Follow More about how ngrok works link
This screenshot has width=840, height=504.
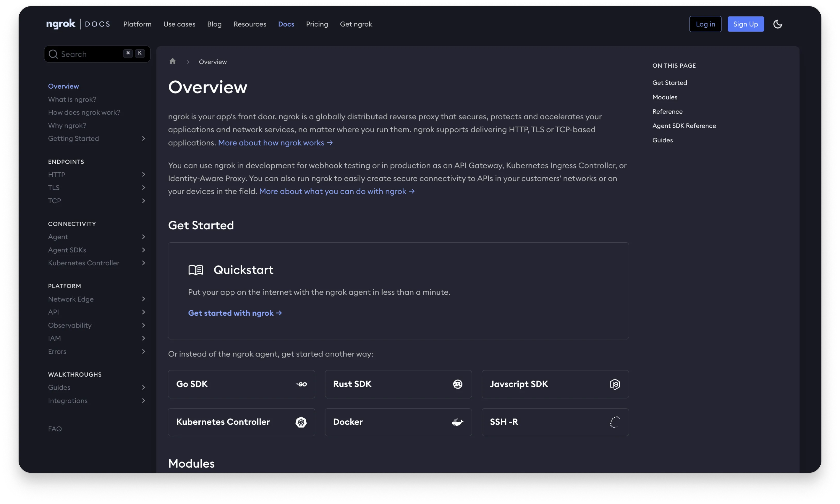click(275, 143)
